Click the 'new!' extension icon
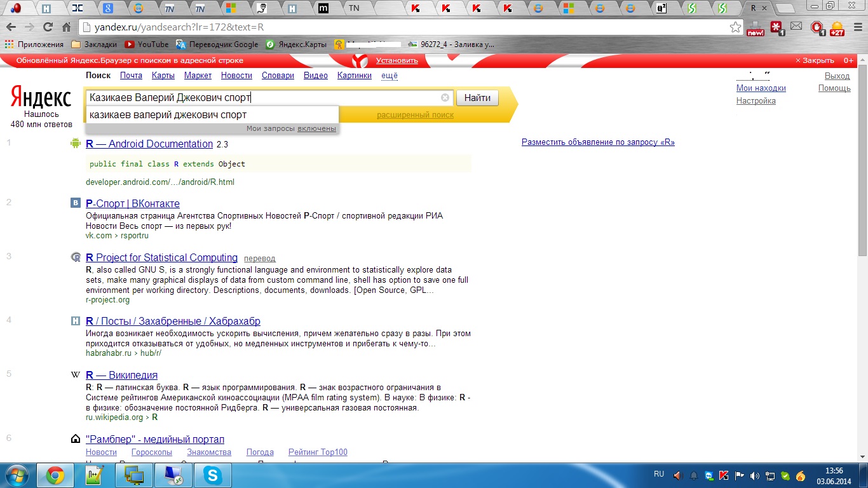The height and width of the screenshot is (488, 868). pyautogui.click(x=755, y=28)
